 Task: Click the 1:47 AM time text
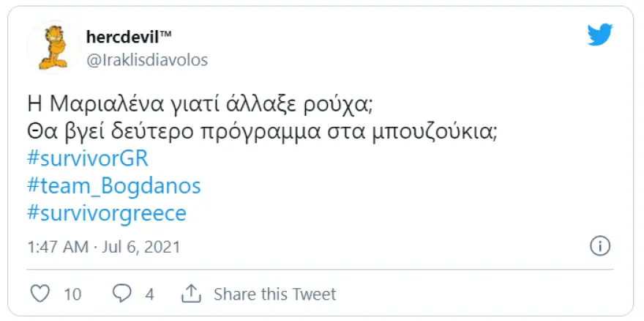point(57,245)
